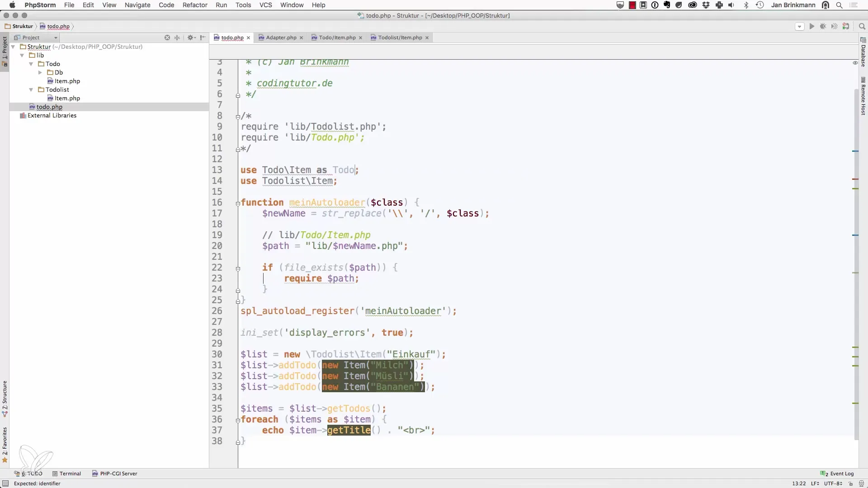Open Spotlight search in macOS menu bar
Image resolution: width=868 pixels, height=488 pixels.
[x=839, y=5]
